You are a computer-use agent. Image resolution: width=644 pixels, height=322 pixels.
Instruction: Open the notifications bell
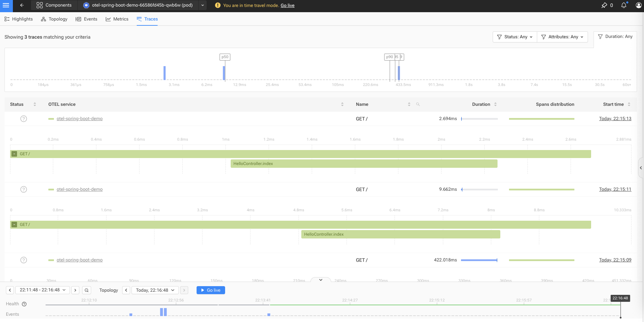point(624,5)
